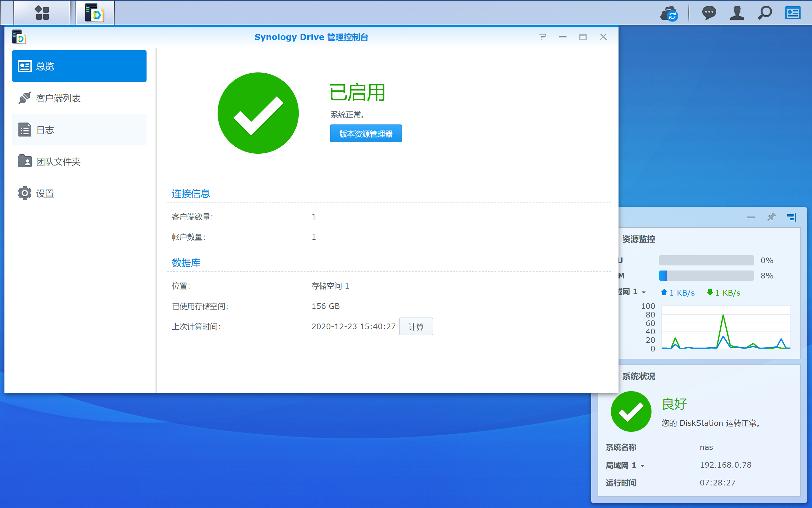Viewport: 812px width, 508px height.
Task: Pin the widget panel with pushpin icon
Action: tap(771, 217)
